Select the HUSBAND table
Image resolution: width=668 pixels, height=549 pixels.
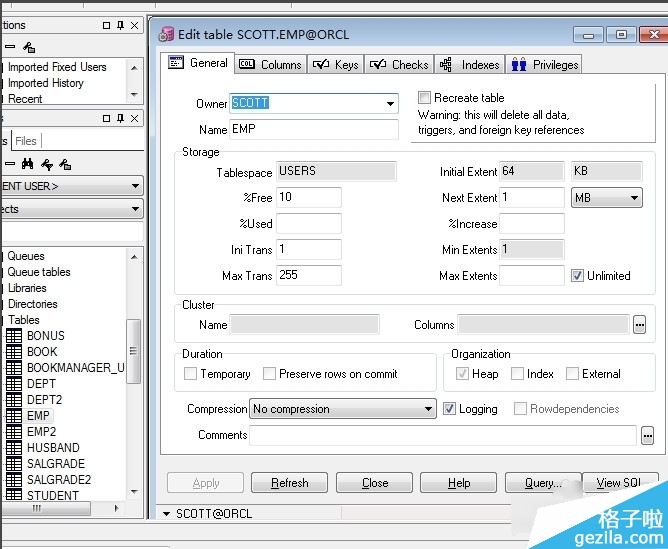click(x=53, y=448)
